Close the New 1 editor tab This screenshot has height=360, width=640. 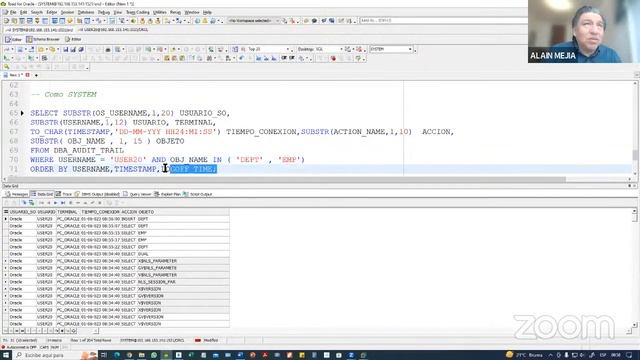tap(28, 75)
